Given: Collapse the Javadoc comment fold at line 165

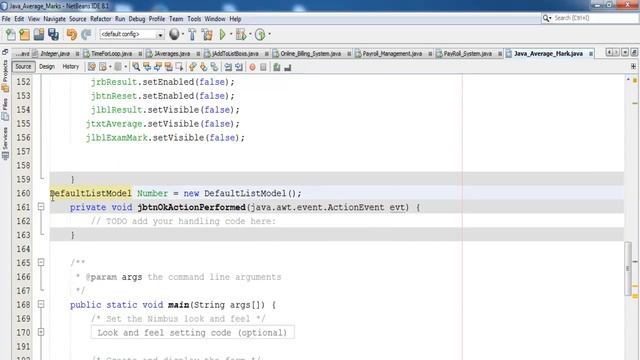Looking at the screenshot, I should (x=41, y=262).
